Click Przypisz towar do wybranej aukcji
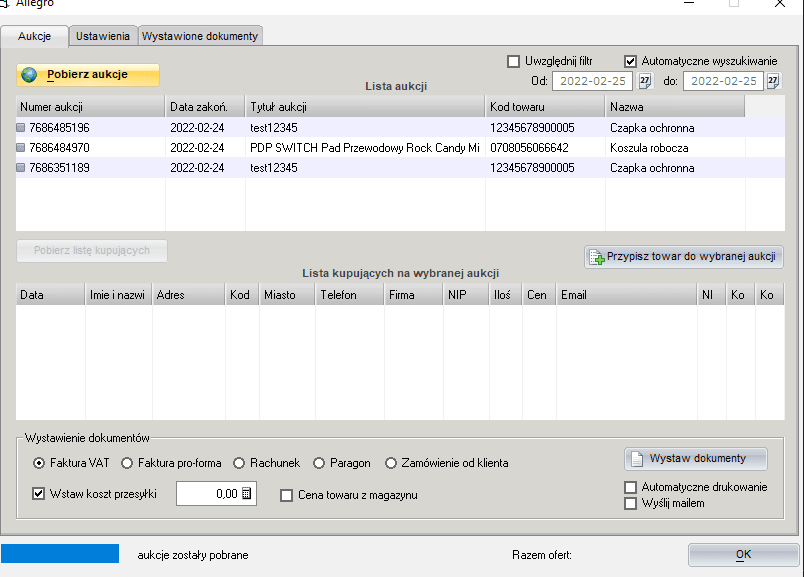Screen dimensions: 804x577 click(x=683, y=257)
